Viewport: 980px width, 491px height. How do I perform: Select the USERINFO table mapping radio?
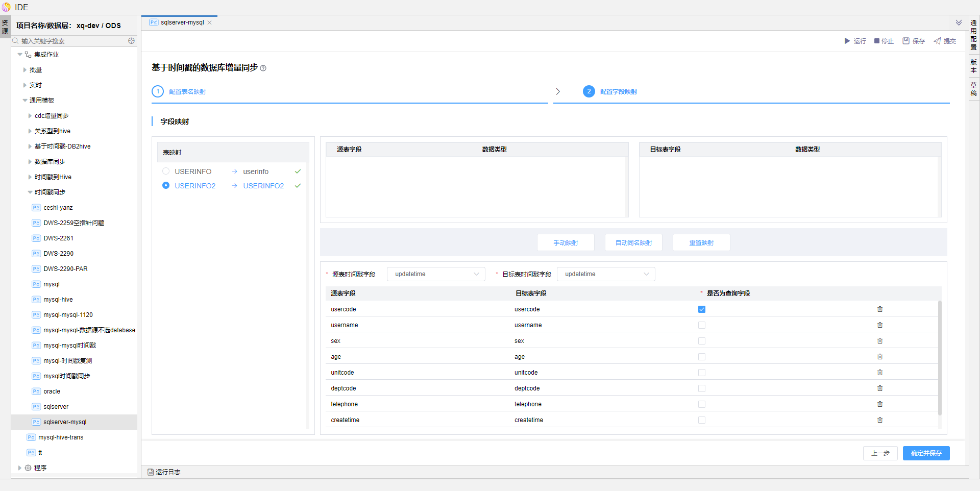(x=166, y=171)
